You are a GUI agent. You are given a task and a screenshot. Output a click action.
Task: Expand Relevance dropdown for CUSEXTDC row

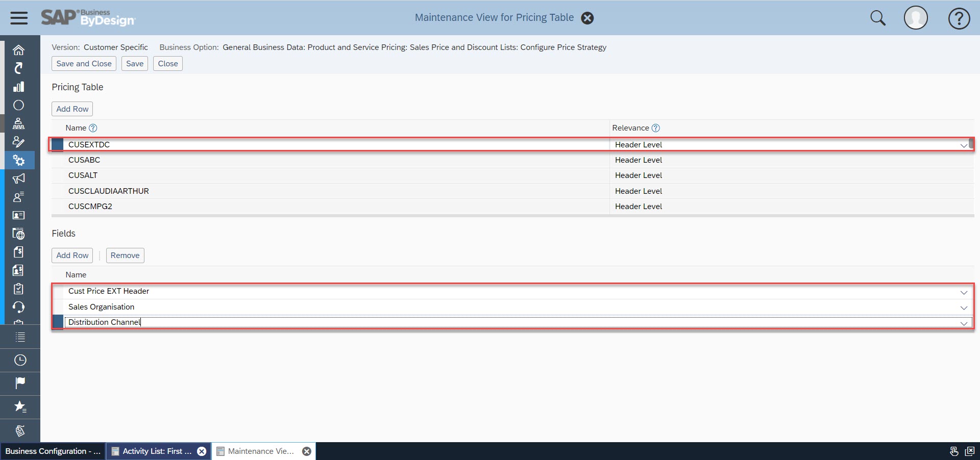pyautogui.click(x=963, y=145)
